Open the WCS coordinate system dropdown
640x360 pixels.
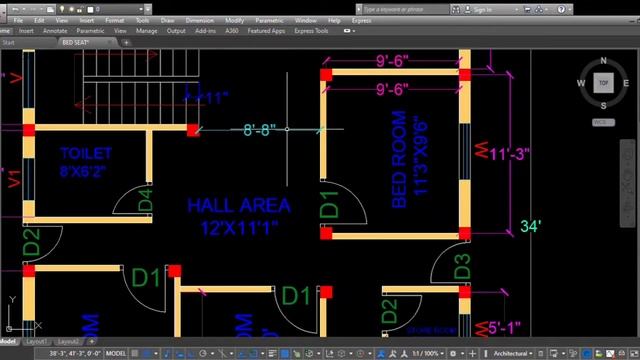(603, 122)
